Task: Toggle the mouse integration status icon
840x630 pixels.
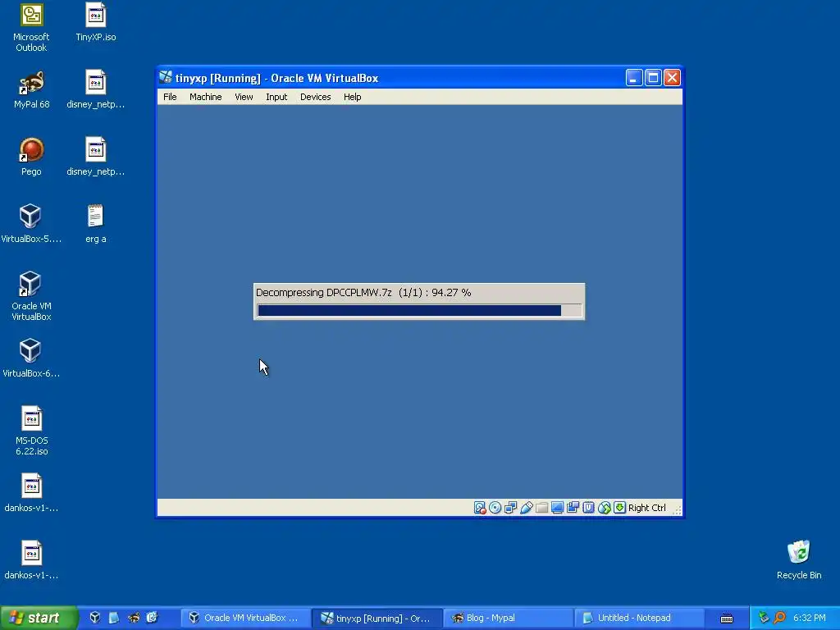Action: pyautogui.click(x=605, y=508)
